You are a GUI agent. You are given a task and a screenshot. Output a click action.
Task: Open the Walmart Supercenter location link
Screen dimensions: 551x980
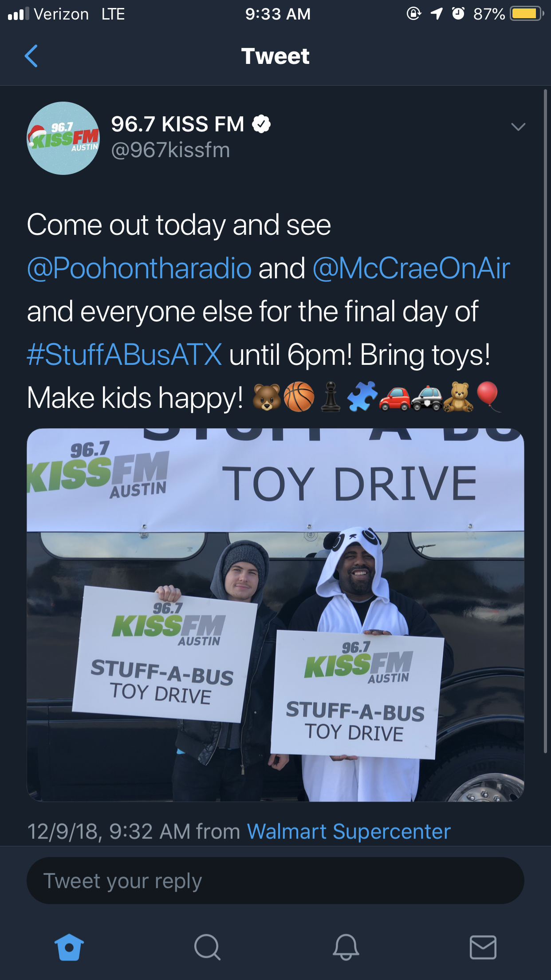[x=349, y=831]
